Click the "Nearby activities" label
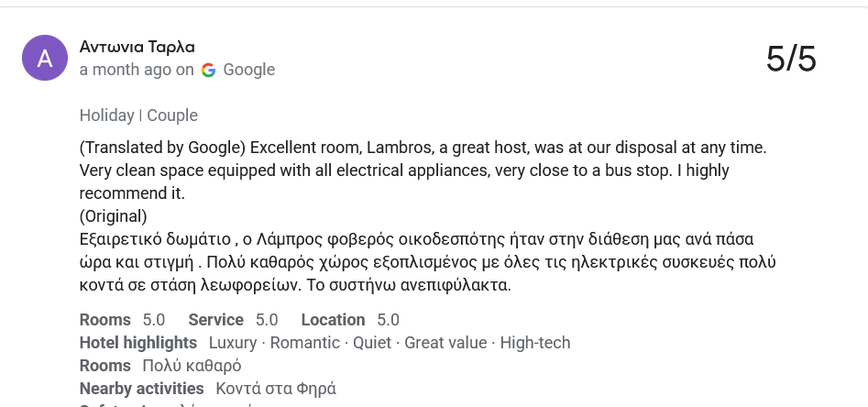868x407 pixels. tap(142, 389)
